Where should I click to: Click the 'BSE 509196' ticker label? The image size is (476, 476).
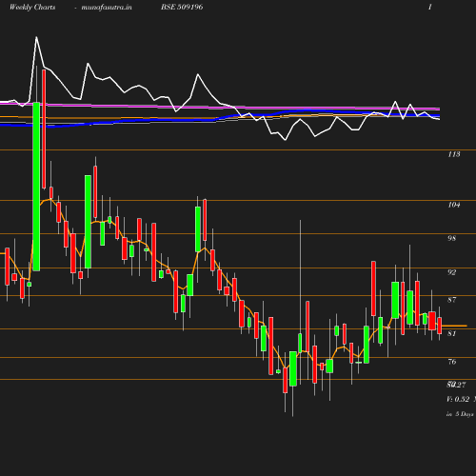coord(182,7)
